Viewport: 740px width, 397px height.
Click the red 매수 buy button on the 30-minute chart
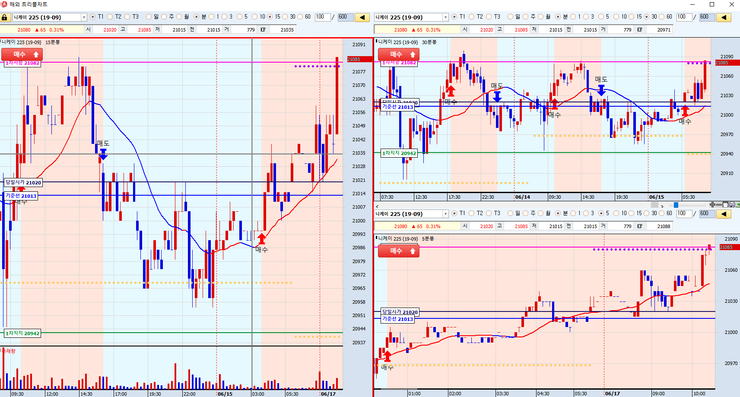click(x=399, y=54)
